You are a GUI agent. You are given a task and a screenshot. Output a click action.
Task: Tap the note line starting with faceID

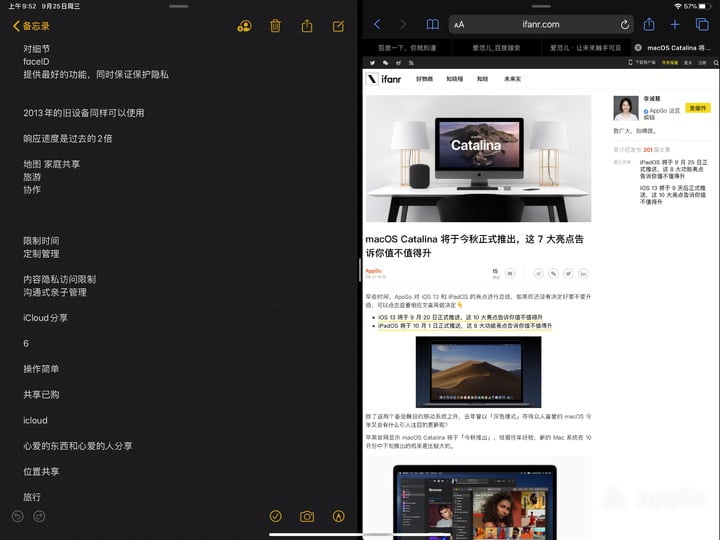pyautogui.click(x=36, y=62)
